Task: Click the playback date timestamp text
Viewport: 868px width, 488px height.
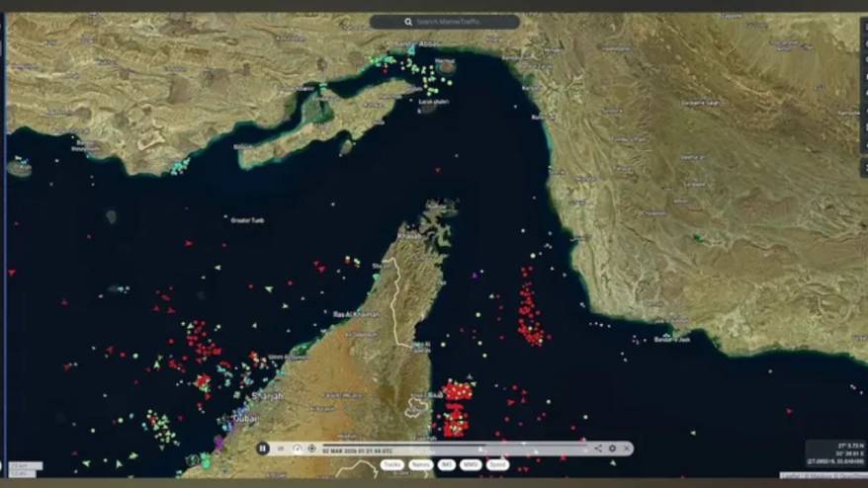Action: pyautogui.click(x=351, y=449)
